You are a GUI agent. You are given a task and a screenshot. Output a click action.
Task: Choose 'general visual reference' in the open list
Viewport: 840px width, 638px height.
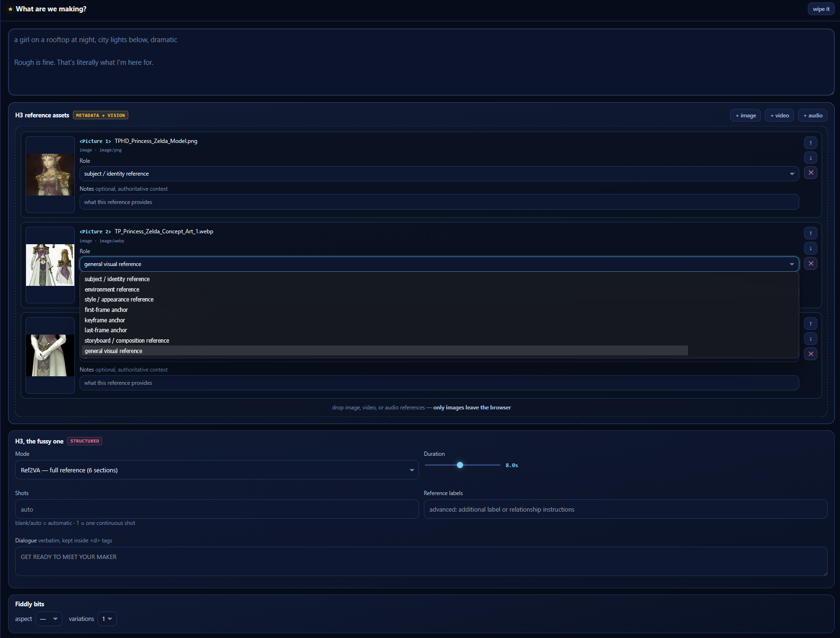tap(384, 351)
